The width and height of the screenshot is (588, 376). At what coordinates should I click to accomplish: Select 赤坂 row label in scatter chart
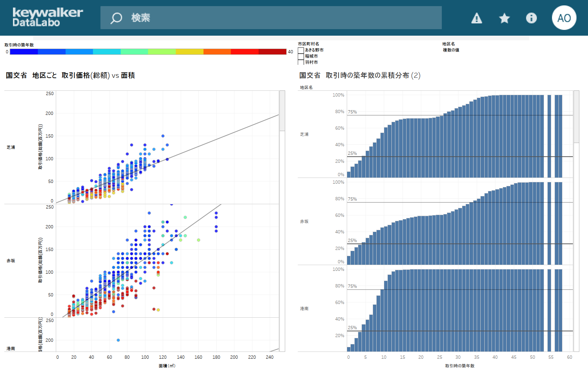coord(11,261)
